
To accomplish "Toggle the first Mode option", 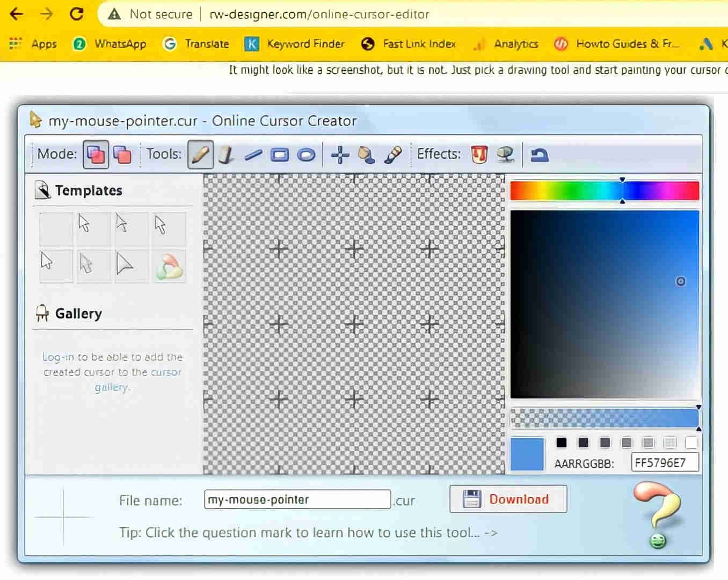I will point(96,154).
